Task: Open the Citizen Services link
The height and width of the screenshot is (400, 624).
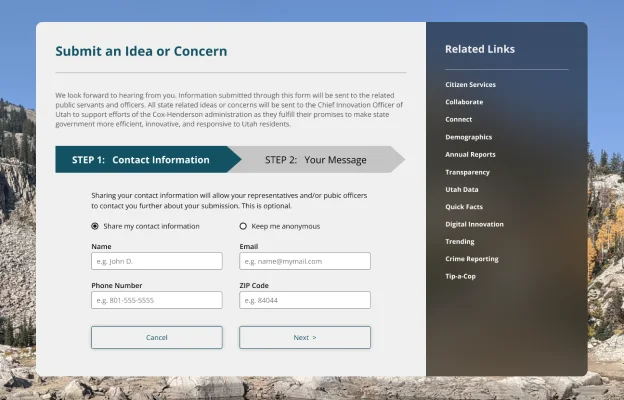Action: 470,84
